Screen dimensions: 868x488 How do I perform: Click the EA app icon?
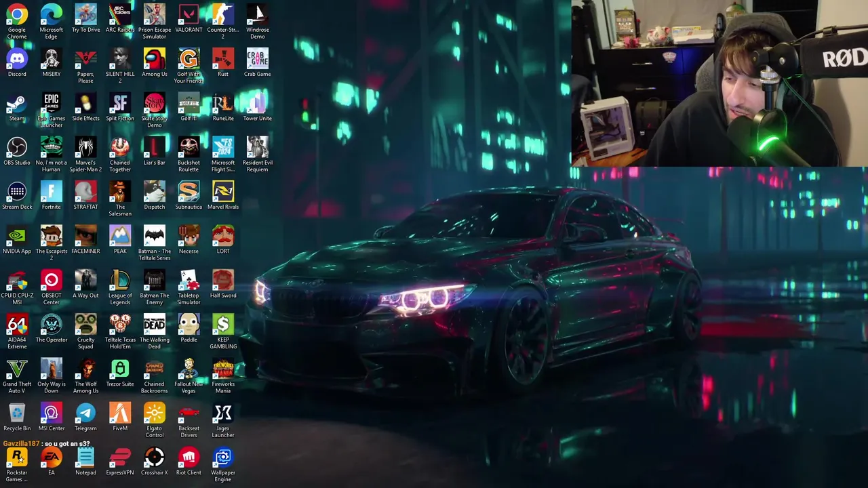(51, 457)
